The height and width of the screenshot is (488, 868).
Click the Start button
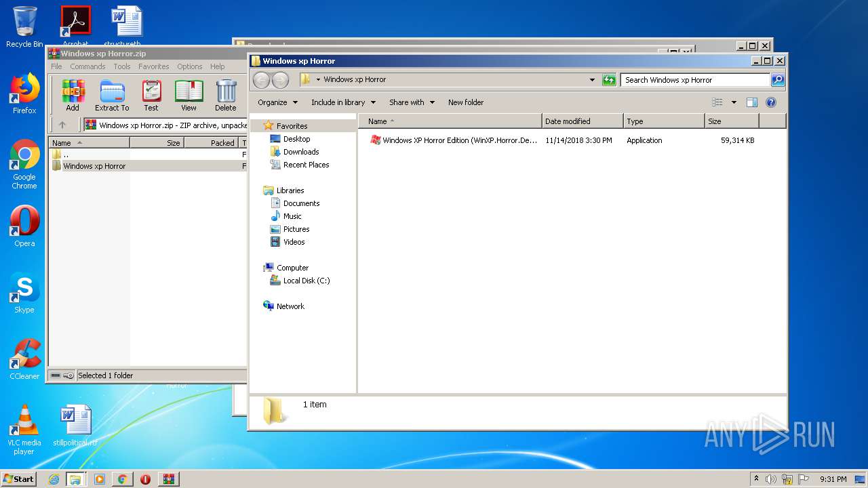tap(19, 479)
